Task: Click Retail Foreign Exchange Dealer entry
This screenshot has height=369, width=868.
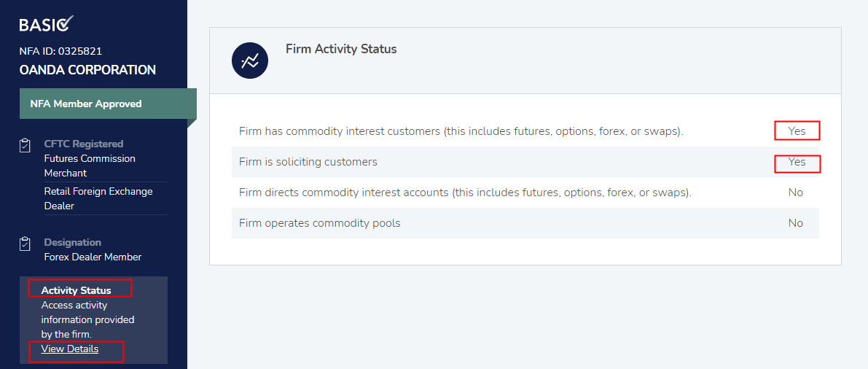Action: [x=98, y=198]
